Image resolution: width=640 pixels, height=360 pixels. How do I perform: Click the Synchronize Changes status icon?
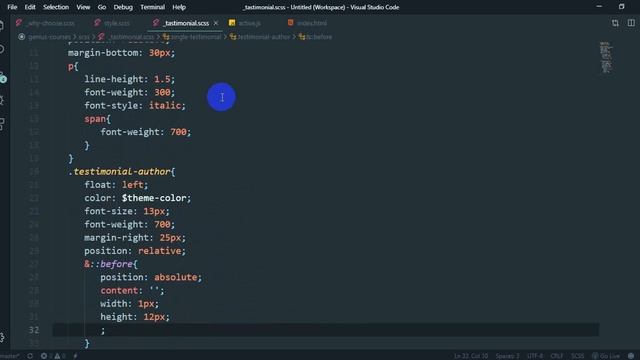[30, 356]
